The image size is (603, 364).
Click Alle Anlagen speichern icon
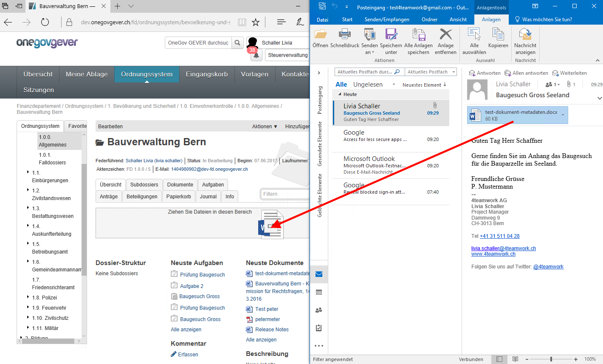click(418, 34)
